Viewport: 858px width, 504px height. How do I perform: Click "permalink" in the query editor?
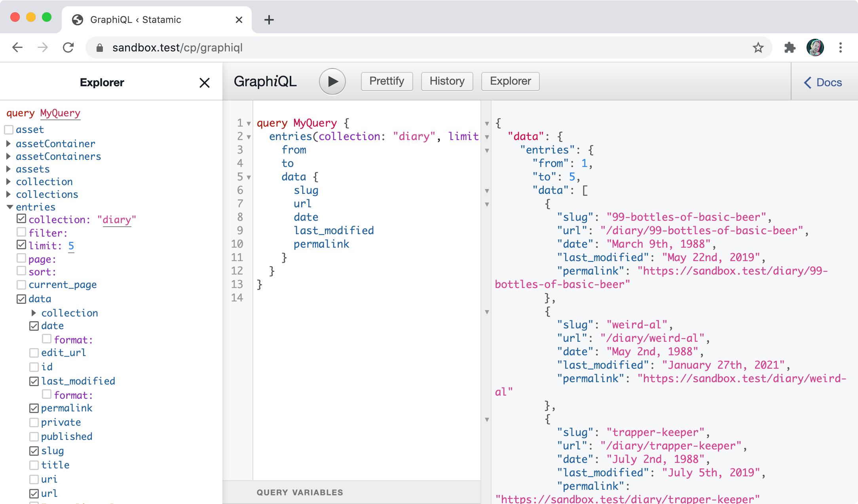tap(321, 244)
